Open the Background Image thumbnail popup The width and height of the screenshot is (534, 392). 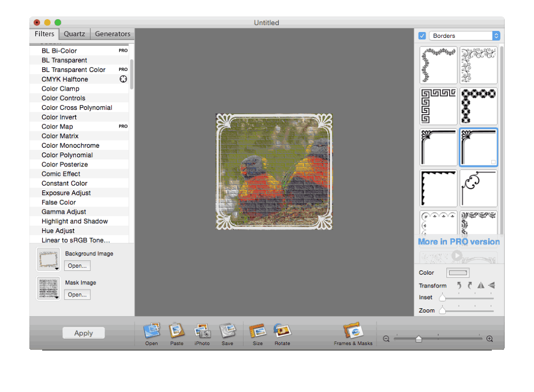tap(49, 260)
